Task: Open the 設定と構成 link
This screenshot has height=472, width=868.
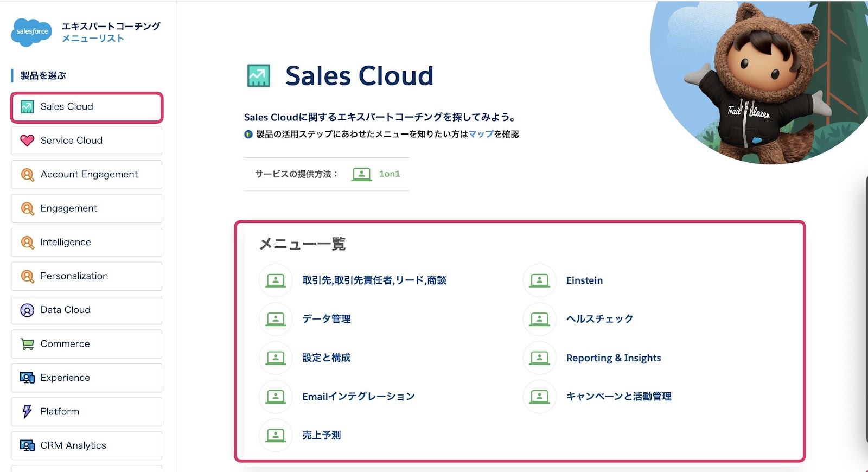Action: (x=327, y=358)
